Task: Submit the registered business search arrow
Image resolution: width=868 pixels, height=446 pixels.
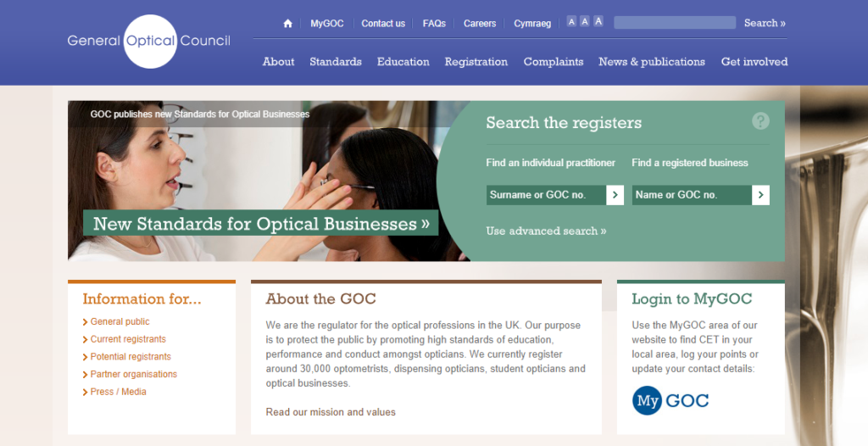Action: pos(760,195)
